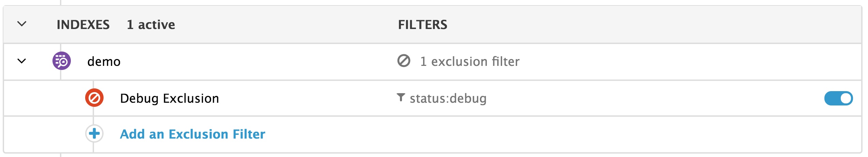Disable the Debug Exclusion filter toggle
Image resolution: width=868 pixels, height=157 pixels.
[838, 98]
